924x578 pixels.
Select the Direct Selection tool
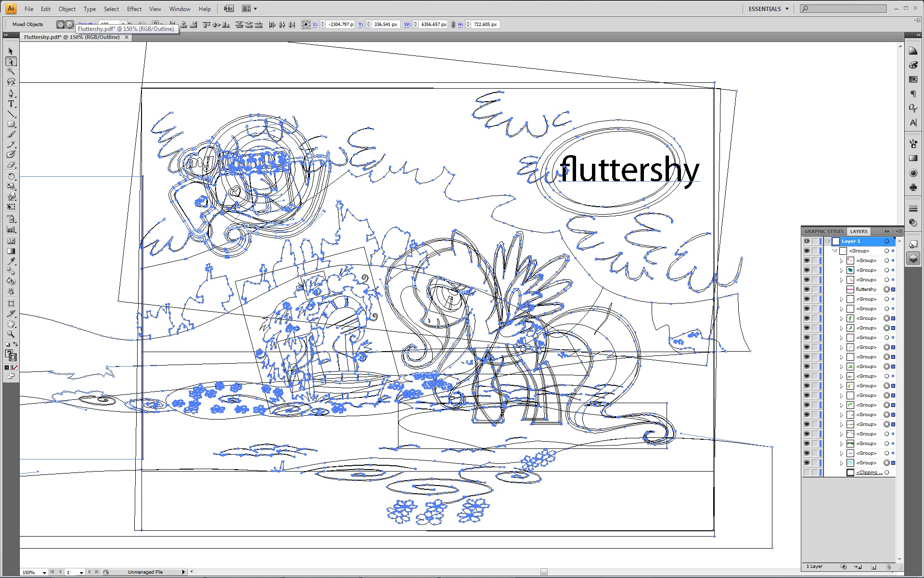(x=11, y=62)
